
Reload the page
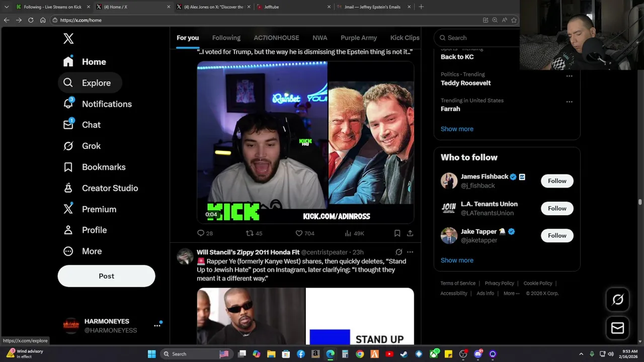pyautogui.click(x=31, y=20)
